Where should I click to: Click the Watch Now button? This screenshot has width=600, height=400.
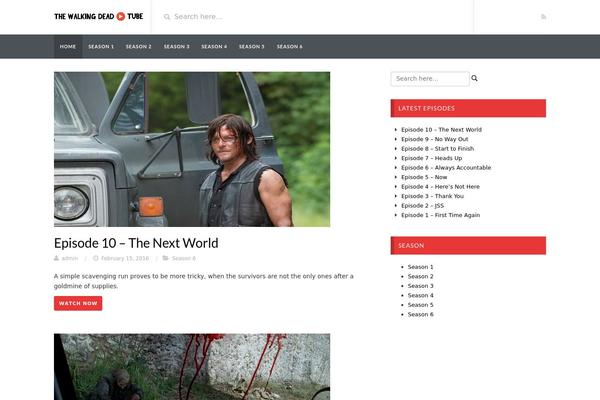coord(78,303)
